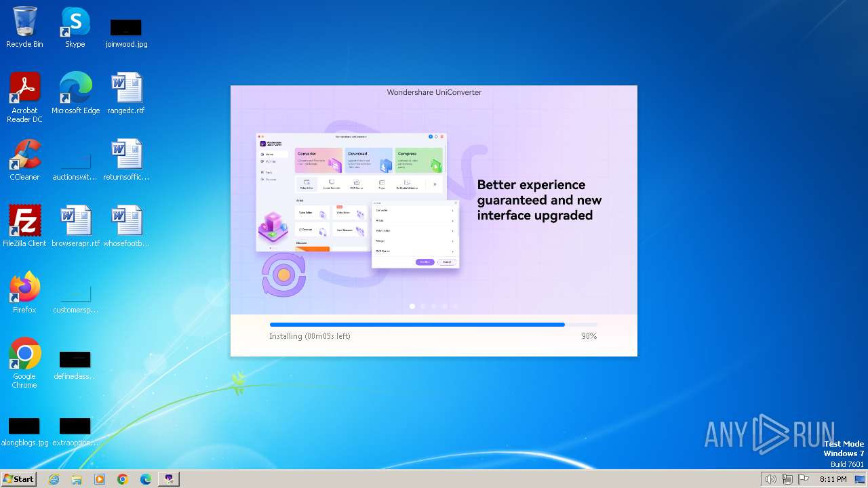
Task: Open Windows Explorer folder in taskbar
Action: [x=77, y=479]
